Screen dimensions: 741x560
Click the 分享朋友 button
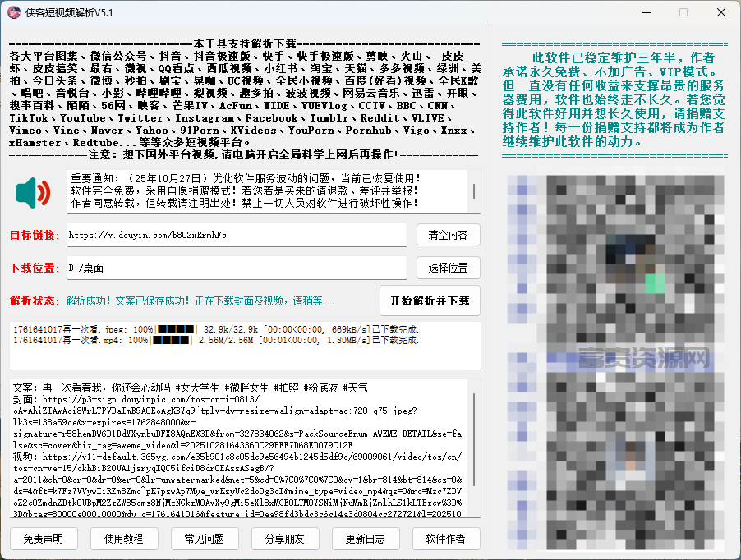(285, 539)
